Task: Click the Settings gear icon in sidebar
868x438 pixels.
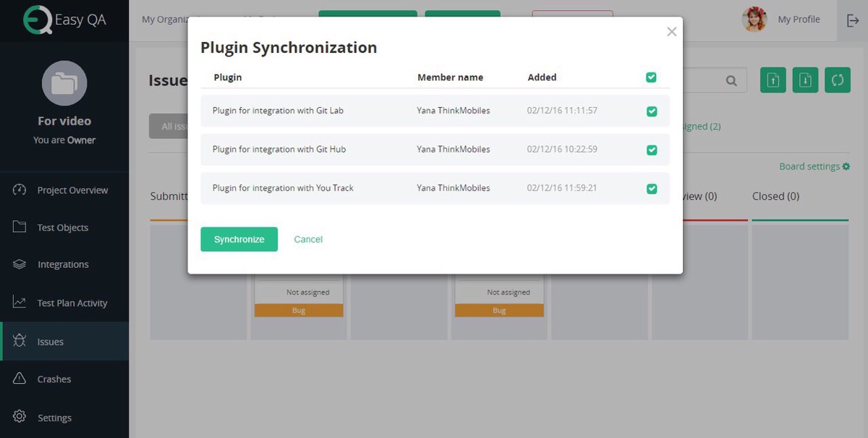Action: (20, 417)
